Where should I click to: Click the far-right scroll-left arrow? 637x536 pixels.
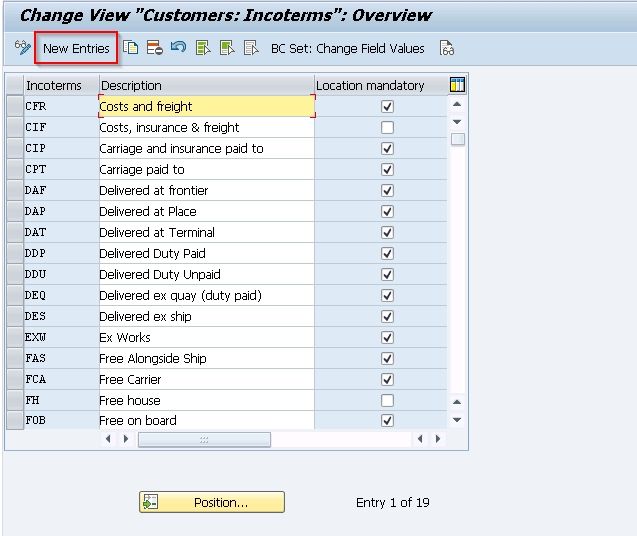click(420, 439)
